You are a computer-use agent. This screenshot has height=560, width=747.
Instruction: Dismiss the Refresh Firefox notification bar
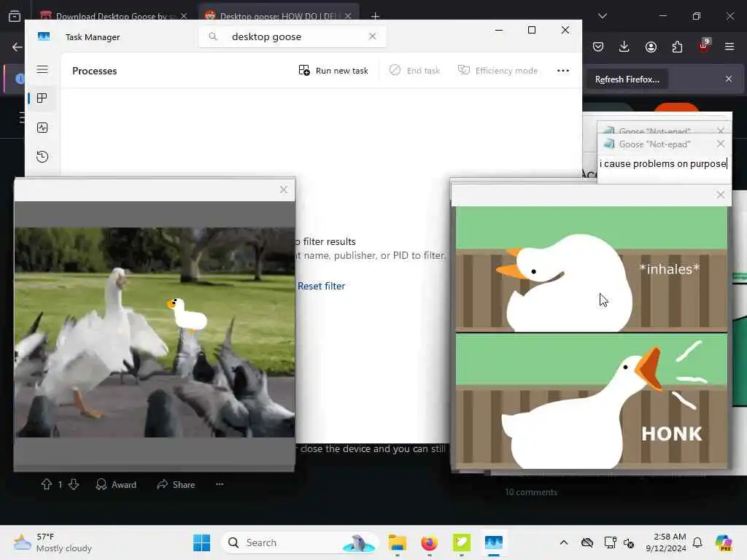pos(729,79)
